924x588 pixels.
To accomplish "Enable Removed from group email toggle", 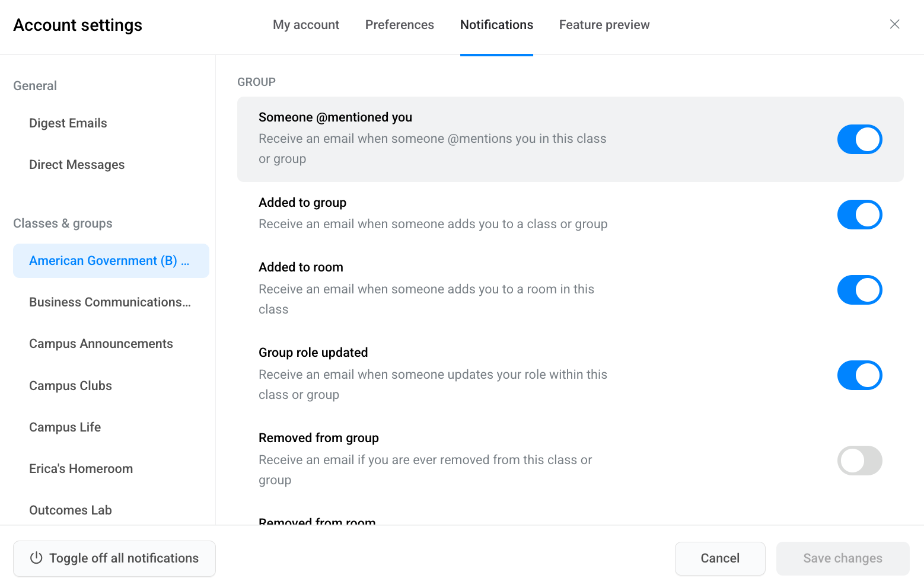I will (x=859, y=461).
